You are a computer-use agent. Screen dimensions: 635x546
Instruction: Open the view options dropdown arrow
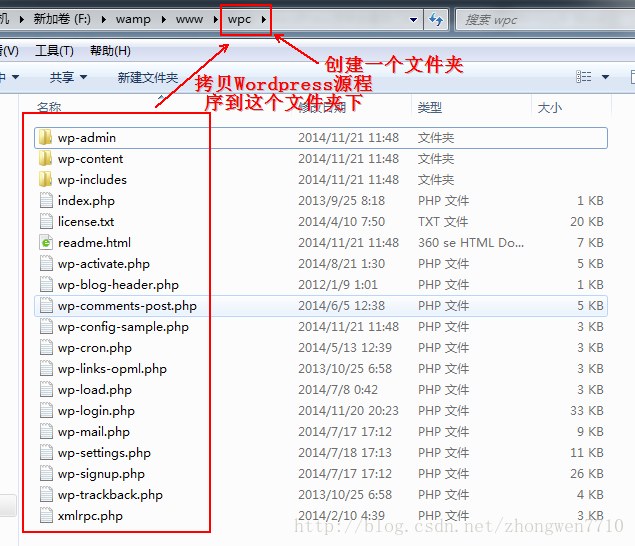(605, 77)
